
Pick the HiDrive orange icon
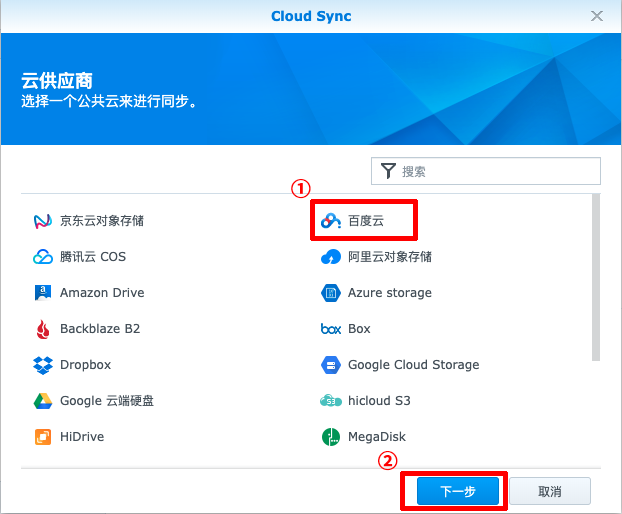(42, 437)
